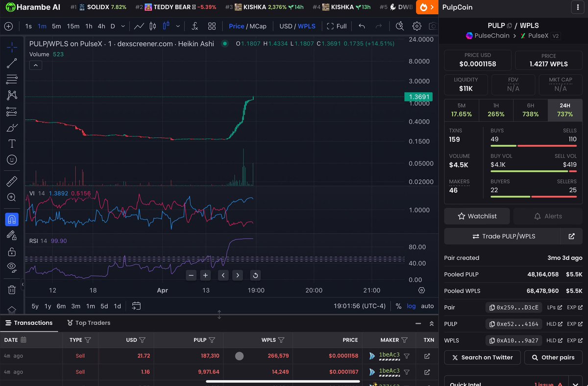The height and width of the screenshot is (386, 588).
Task: Undo the last chart action
Action: pyautogui.click(x=362, y=26)
